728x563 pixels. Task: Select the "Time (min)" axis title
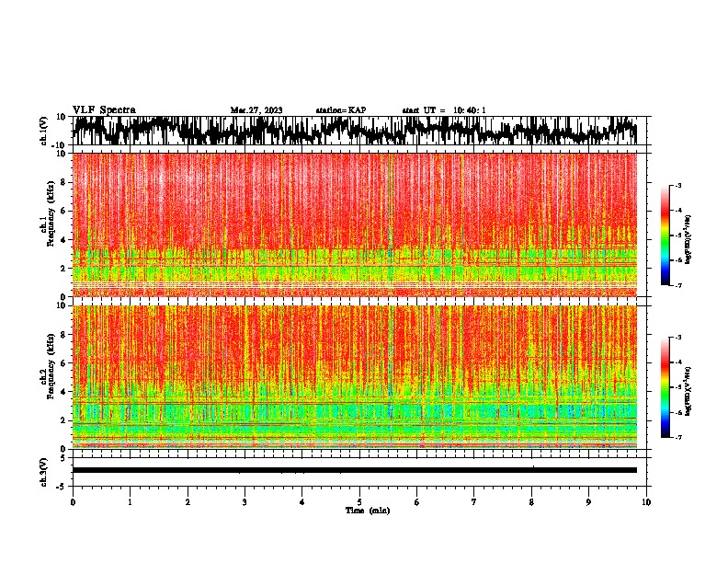(x=368, y=511)
